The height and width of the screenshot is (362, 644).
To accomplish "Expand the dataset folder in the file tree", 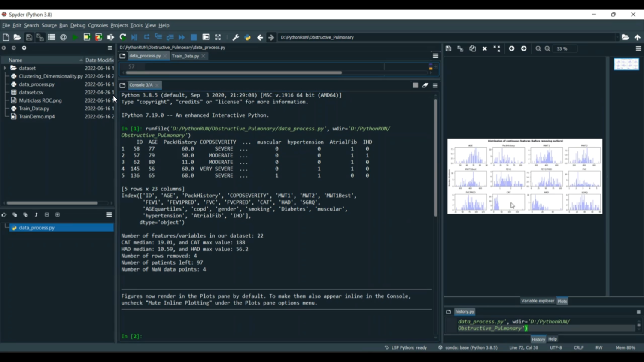I will 5,68.
